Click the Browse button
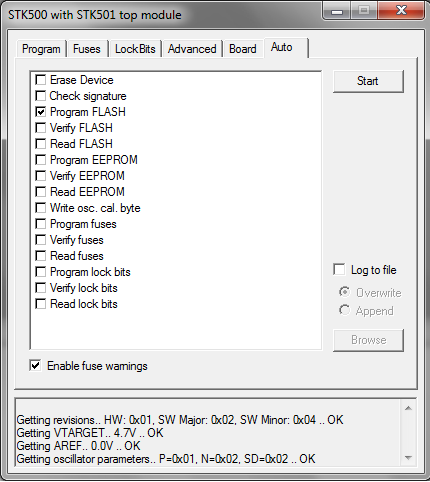 click(x=368, y=340)
